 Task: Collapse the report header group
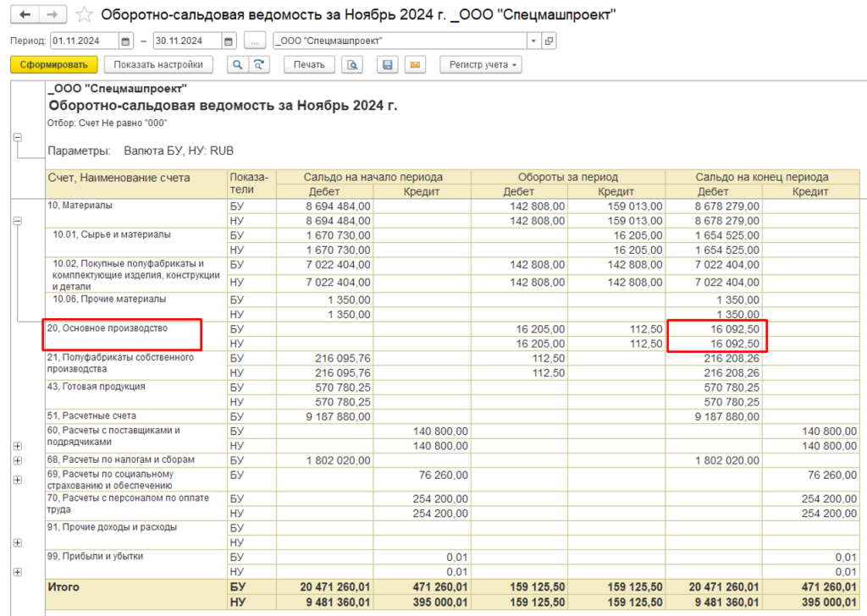[18, 137]
